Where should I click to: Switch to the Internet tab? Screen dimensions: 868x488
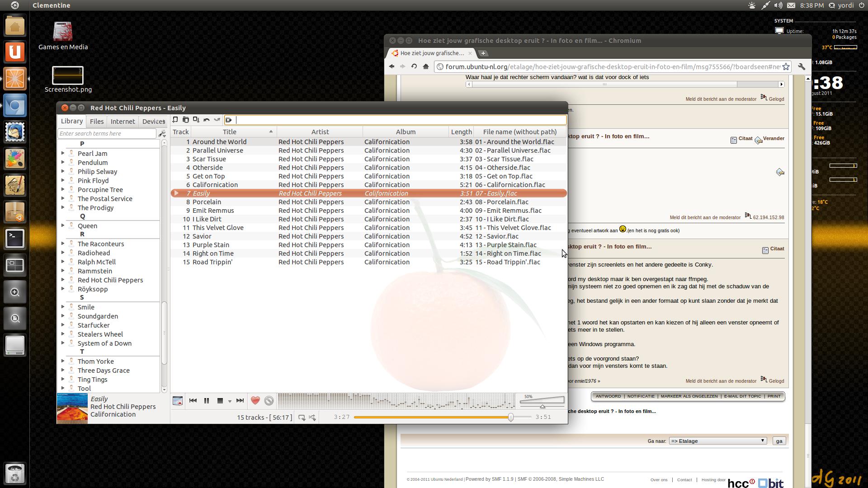(x=123, y=122)
